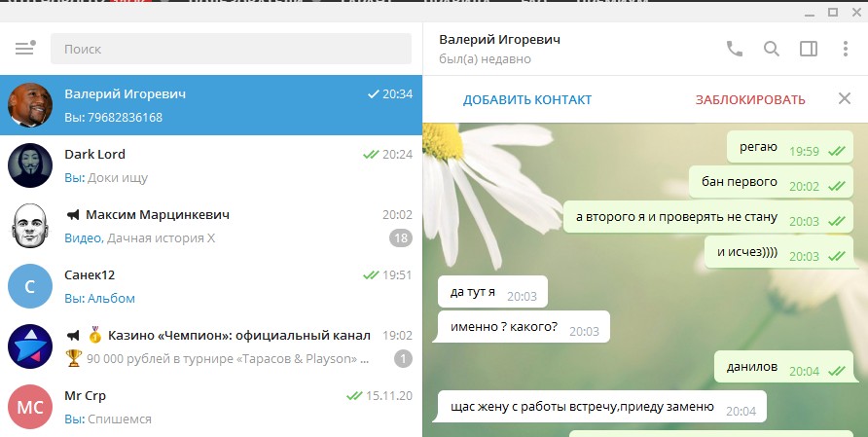The height and width of the screenshot is (437, 868).
Task: Open the Максим Марцинкевич channel
Action: 211,226
